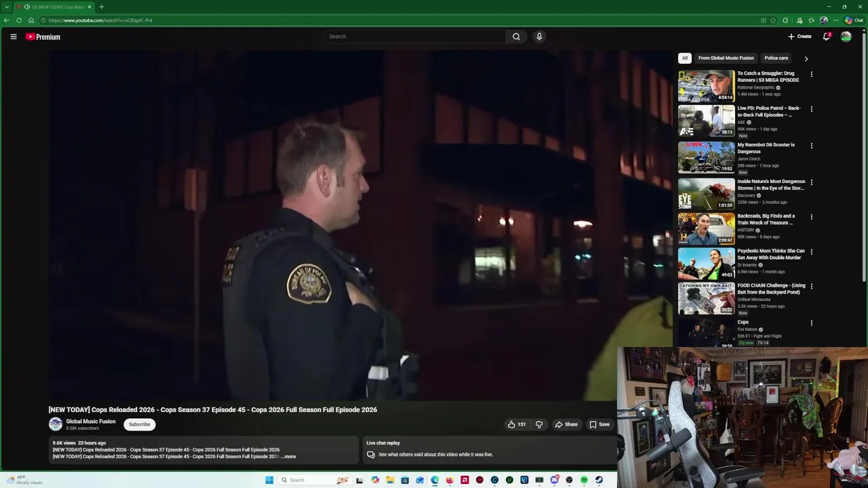
Task: Reload the page
Action: point(19,20)
